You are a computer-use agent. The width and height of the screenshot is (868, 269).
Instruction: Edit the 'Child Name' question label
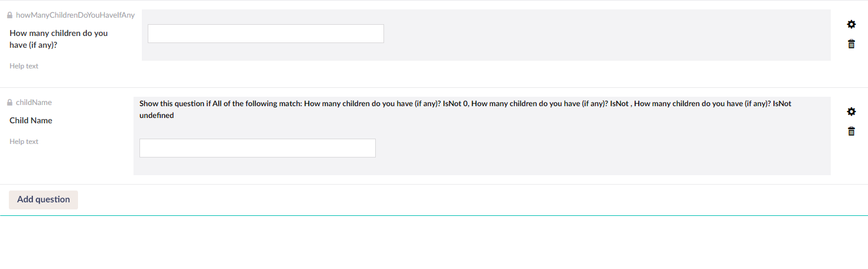(31, 120)
